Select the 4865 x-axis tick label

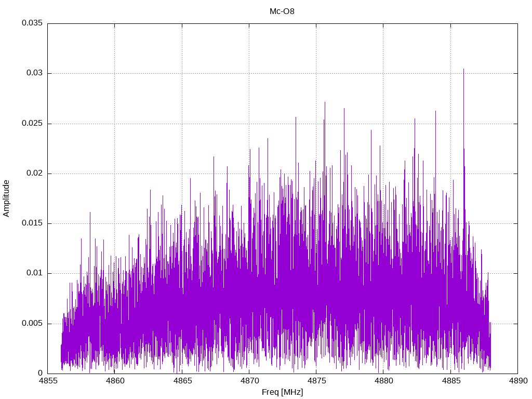(182, 381)
